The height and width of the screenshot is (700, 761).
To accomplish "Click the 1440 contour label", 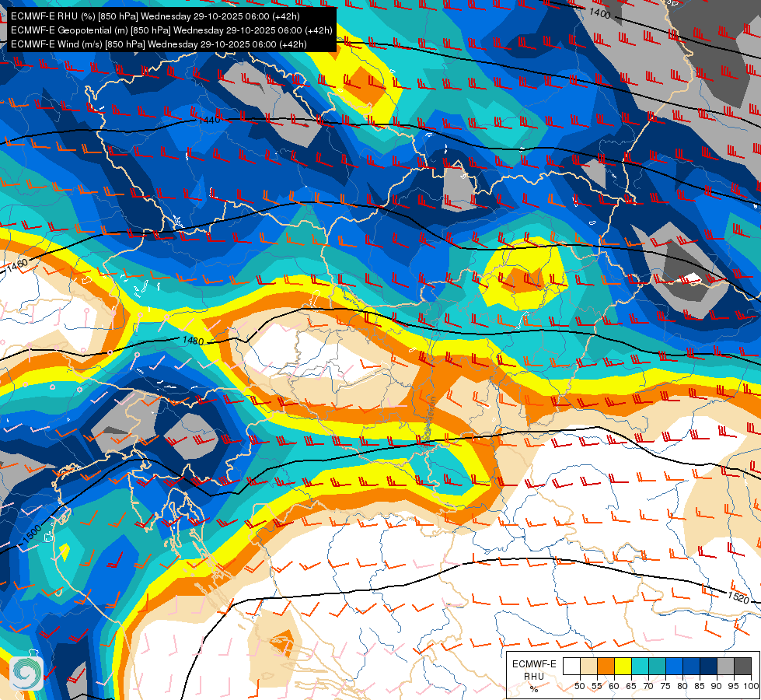I will pos(209,120).
